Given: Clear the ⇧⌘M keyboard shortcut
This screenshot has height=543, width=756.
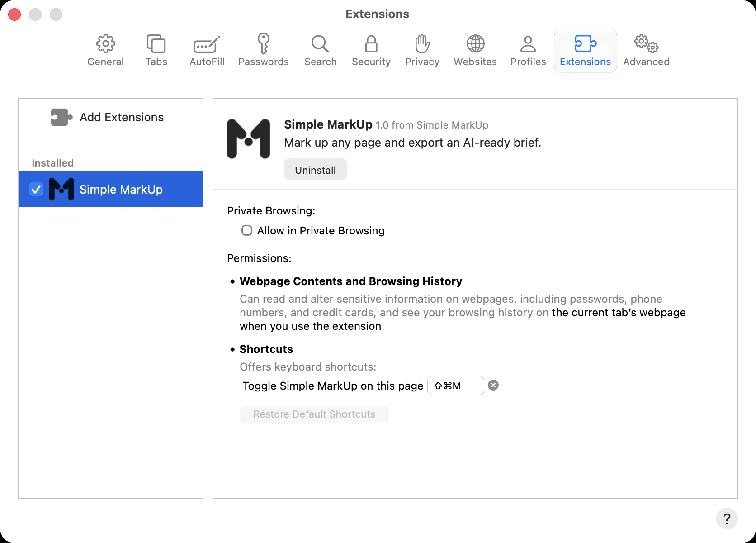Looking at the screenshot, I should pos(493,385).
